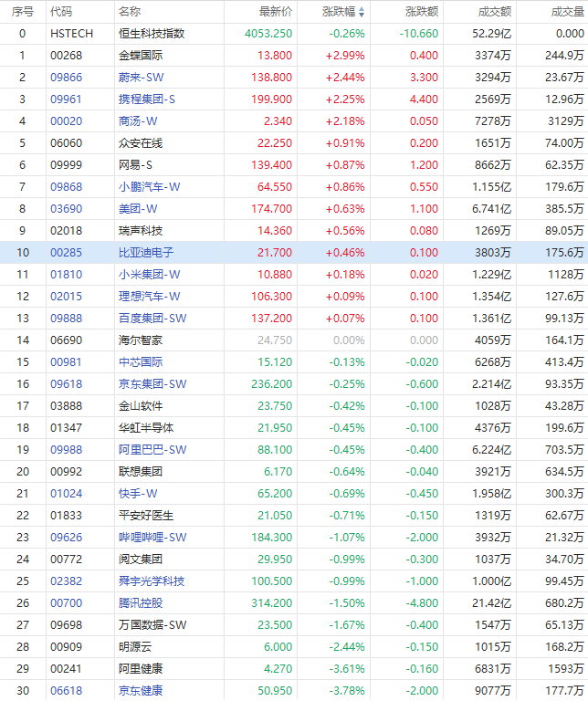
Task: Open stock code link 03690
Action: coord(66,209)
